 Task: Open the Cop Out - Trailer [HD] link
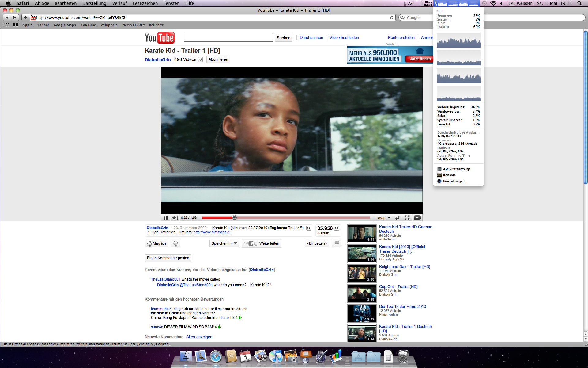point(398,286)
